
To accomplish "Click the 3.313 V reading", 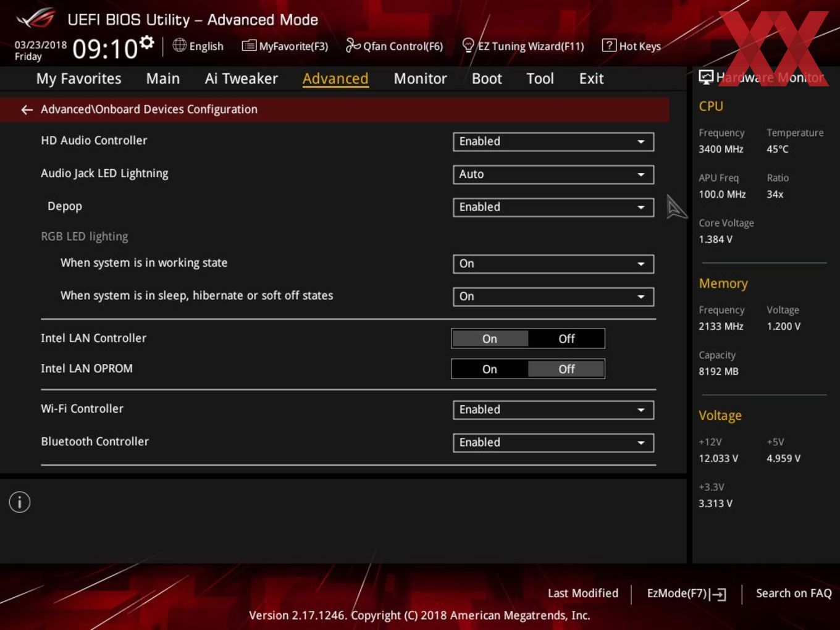I will point(715,503).
